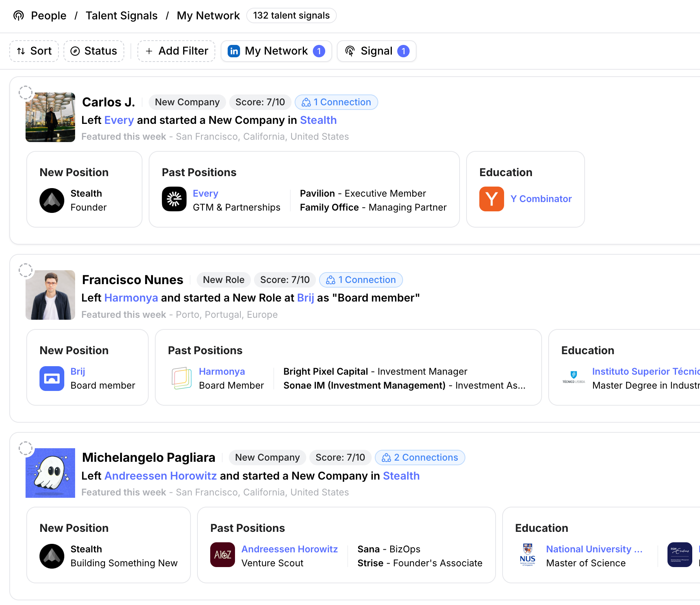The image size is (700, 605).
Task: Go to People in breadcrumb
Action: (49, 15)
